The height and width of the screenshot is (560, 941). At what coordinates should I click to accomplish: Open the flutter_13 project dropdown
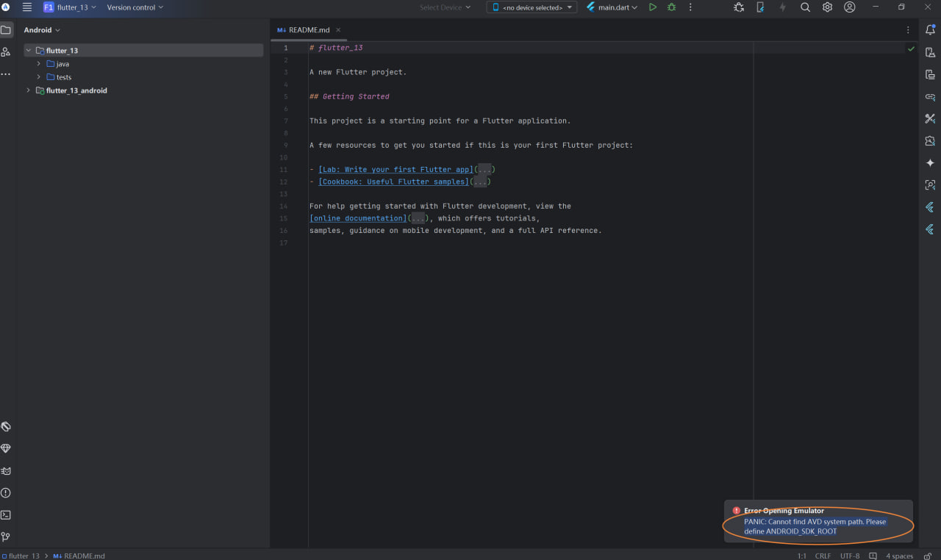pyautogui.click(x=70, y=7)
